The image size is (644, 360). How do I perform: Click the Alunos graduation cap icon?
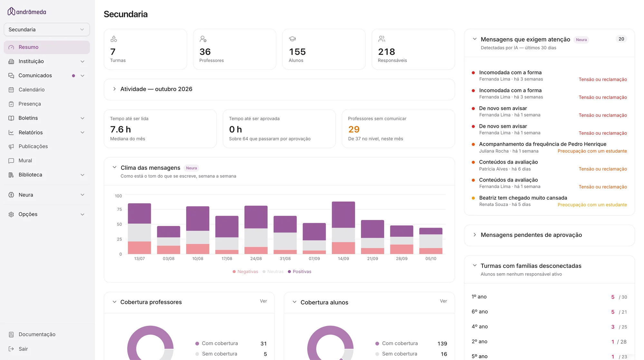click(x=292, y=39)
